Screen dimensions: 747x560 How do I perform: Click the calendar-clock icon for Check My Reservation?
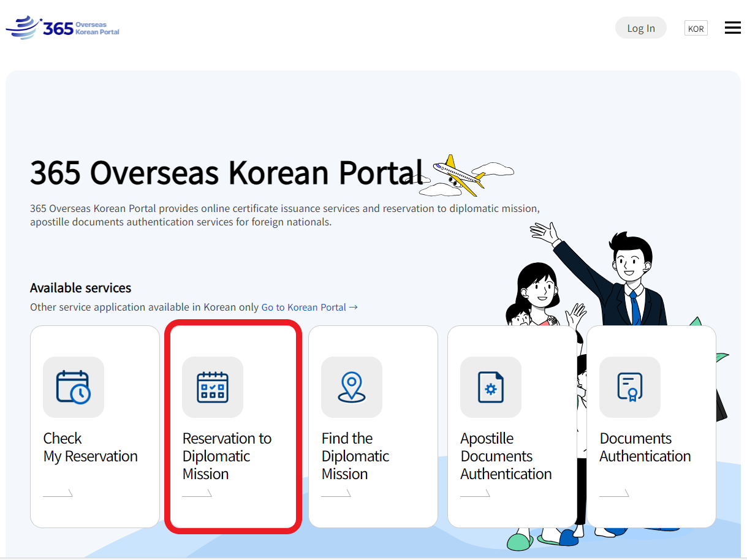(x=74, y=387)
